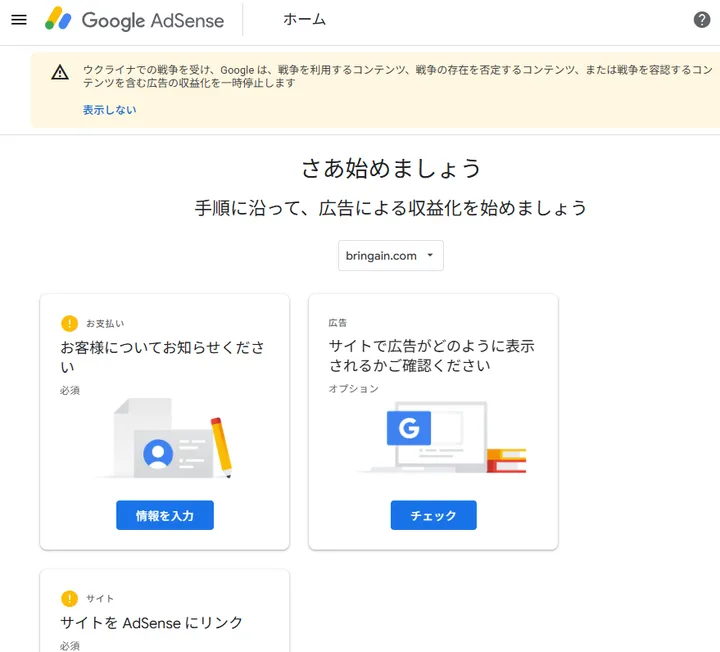Click the yellow alert icon beside サイト
Image resolution: width=720 pixels, height=652 pixels.
pyautogui.click(x=69, y=598)
